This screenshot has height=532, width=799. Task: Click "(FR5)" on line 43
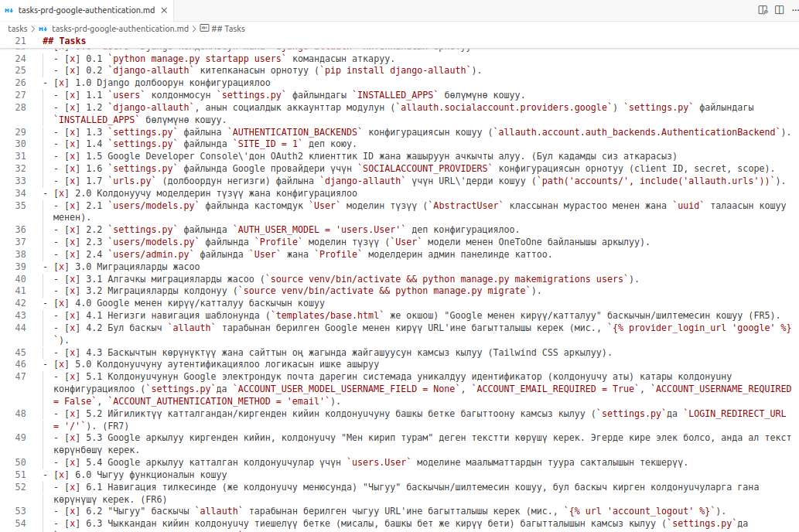[762, 315]
